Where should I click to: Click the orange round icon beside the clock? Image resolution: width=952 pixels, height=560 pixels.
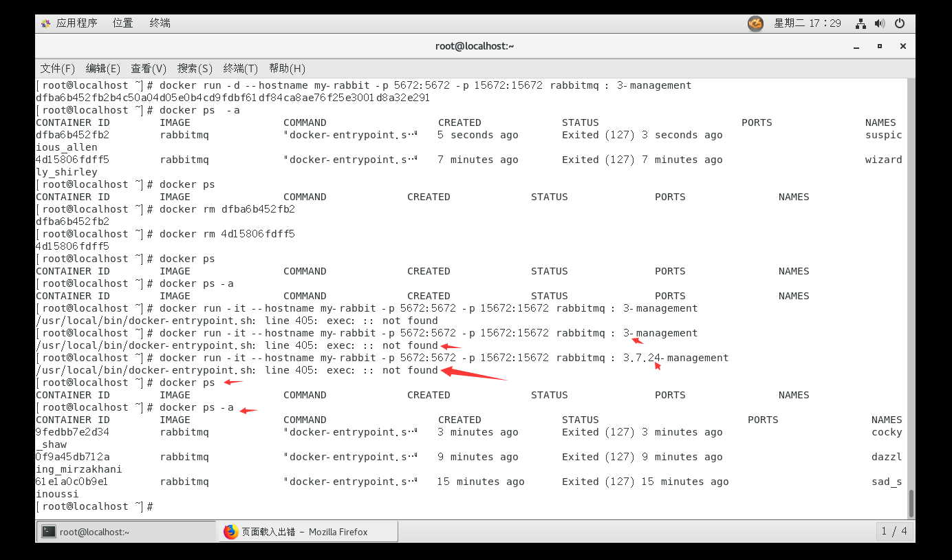tap(756, 23)
